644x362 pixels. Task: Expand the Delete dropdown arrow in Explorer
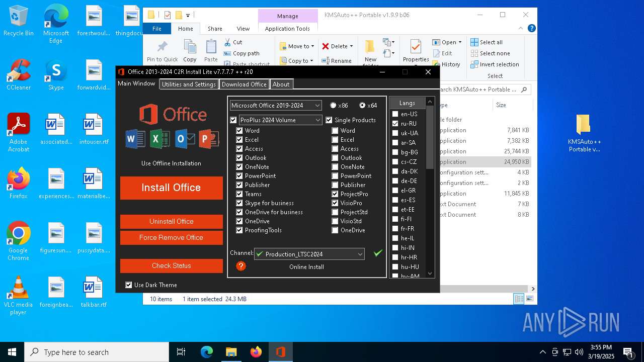tap(351, 46)
